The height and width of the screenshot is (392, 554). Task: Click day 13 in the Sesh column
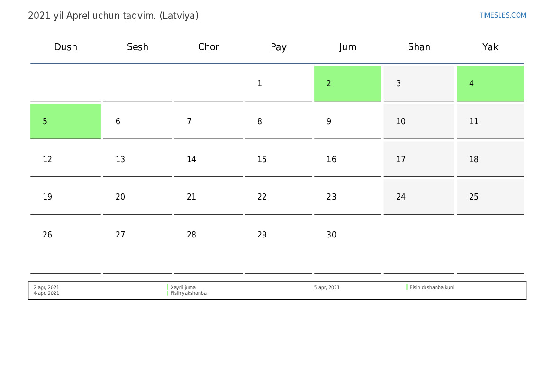click(x=137, y=159)
